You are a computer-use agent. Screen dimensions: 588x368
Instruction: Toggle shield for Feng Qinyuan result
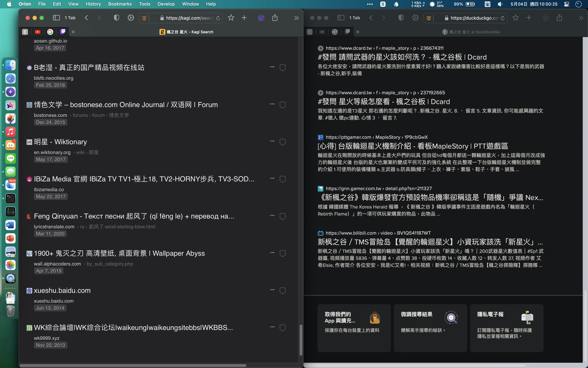coord(282,216)
